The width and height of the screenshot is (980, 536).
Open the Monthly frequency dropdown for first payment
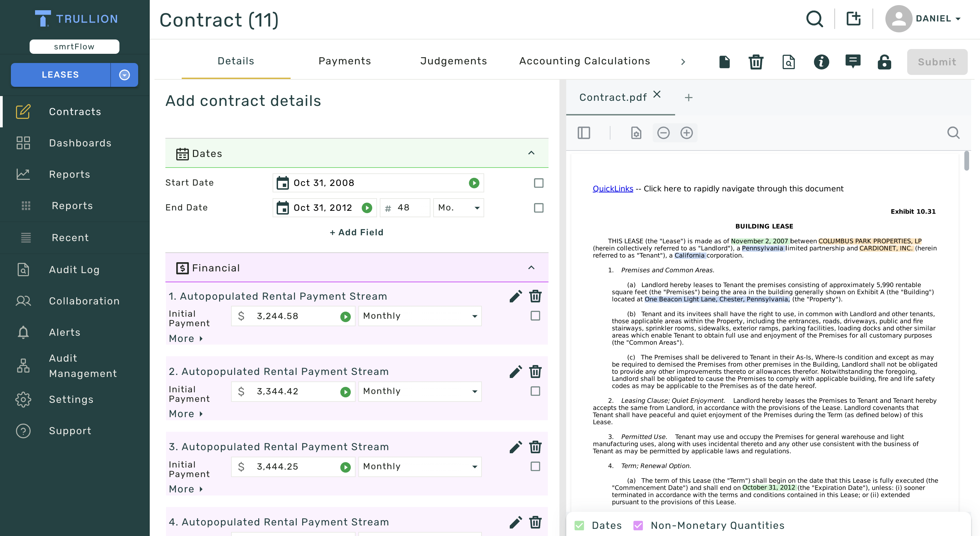pyautogui.click(x=419, y=316)
